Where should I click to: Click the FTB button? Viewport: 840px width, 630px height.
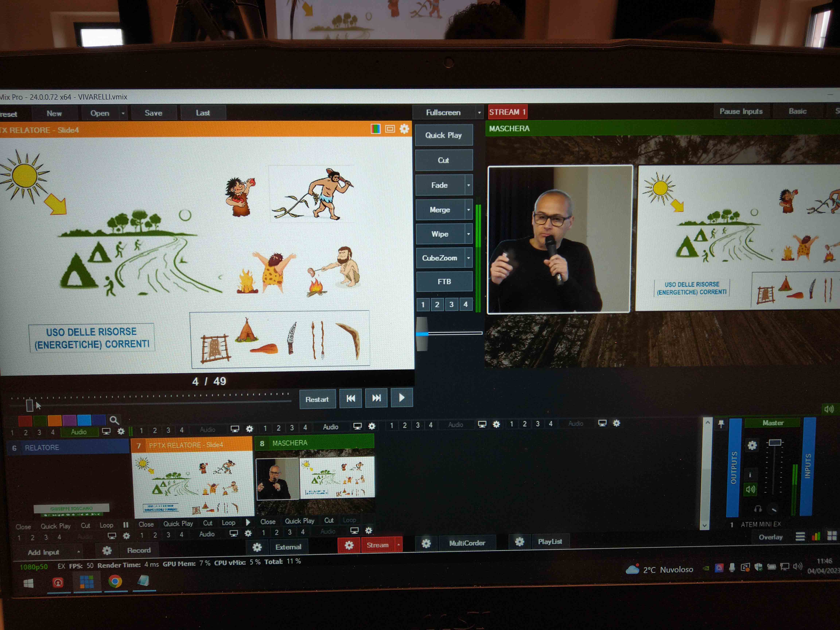click(x=444, y=281)
